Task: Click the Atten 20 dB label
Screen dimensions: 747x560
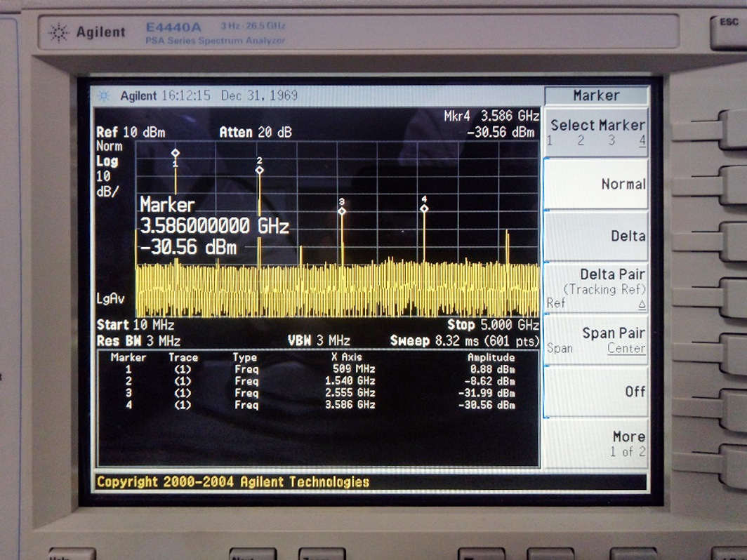Action: (x=256, y=133)
